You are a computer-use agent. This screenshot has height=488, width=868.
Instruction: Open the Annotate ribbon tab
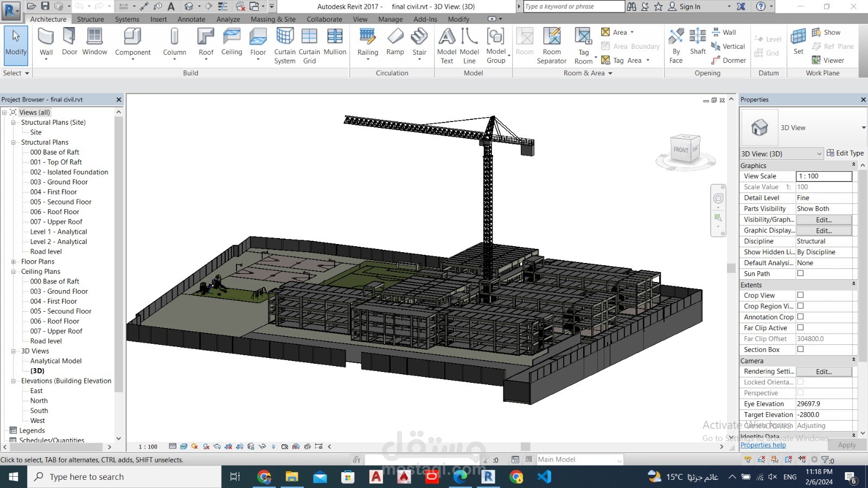tap(192, 19)
